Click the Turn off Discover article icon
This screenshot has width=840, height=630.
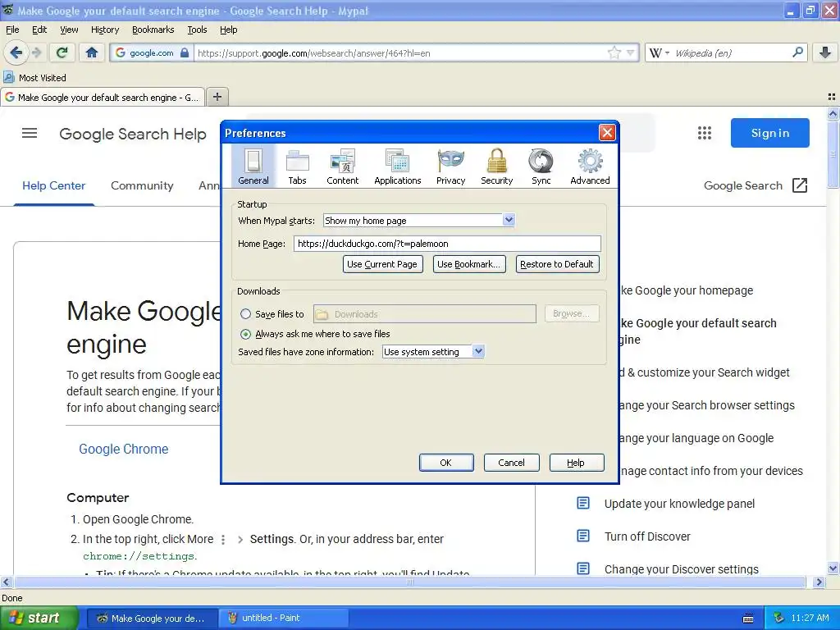pyautogui.click(x=583, y=536)
